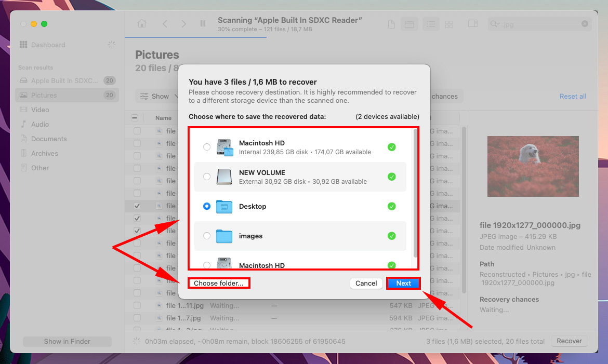Switch to list view icon
The height and width of the screenshot is (364, 608).
coord(430,24)
